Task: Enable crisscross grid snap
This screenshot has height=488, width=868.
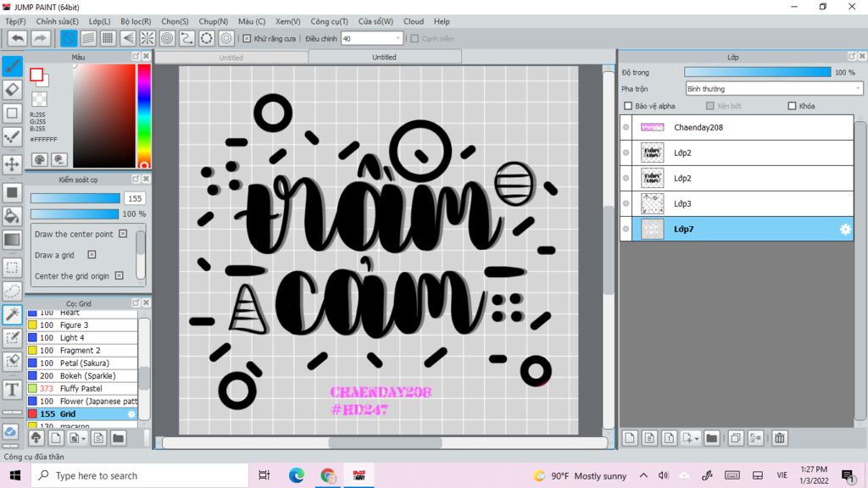Action: pyautogui.click(x=108, y=38)
